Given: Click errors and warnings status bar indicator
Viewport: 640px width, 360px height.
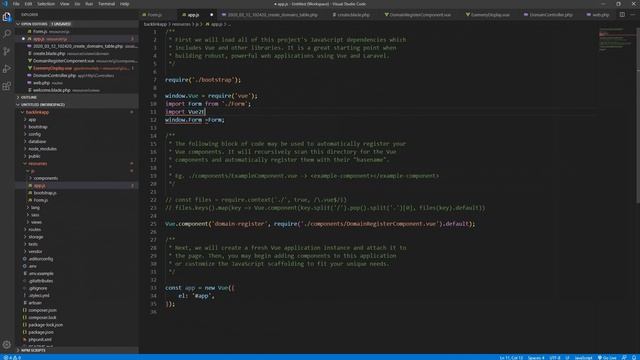Looking at the screenshot, I should tap(12, 358).
